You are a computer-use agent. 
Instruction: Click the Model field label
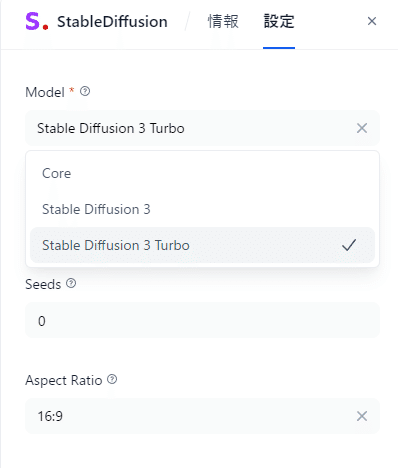(45, 92)
